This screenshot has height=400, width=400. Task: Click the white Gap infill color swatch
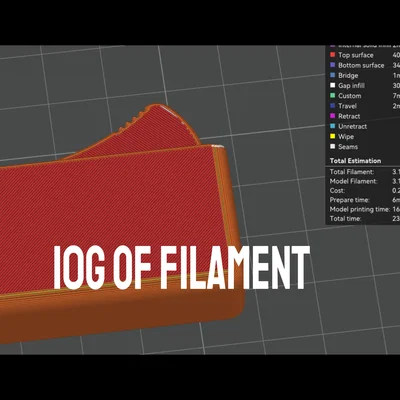[332, 85]
